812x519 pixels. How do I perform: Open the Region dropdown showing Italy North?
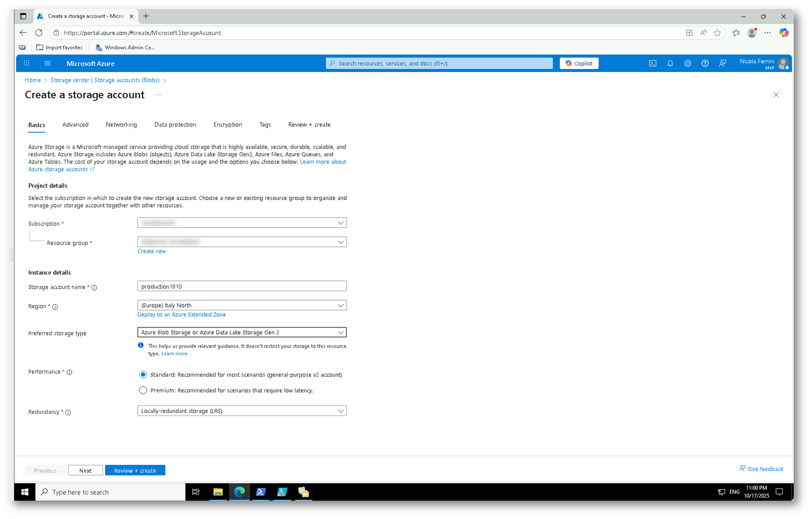[242, 305]
